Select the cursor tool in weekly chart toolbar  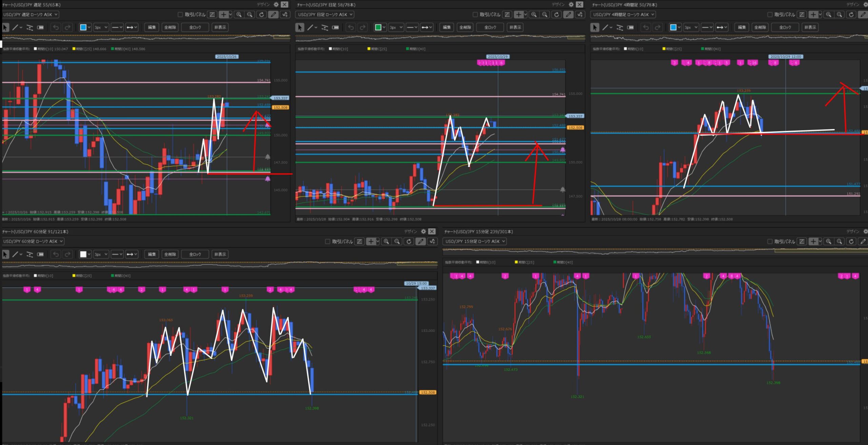pos(5,27)
